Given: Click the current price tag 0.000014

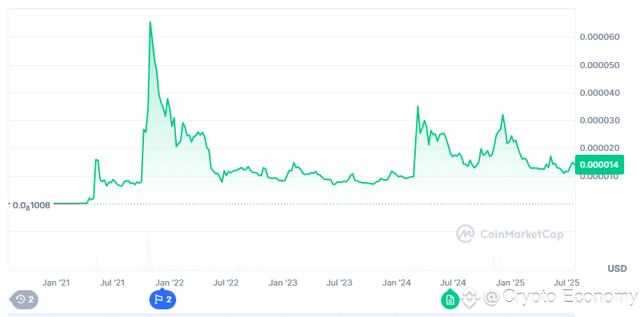Looking at the screenshot, I should 600,165.
